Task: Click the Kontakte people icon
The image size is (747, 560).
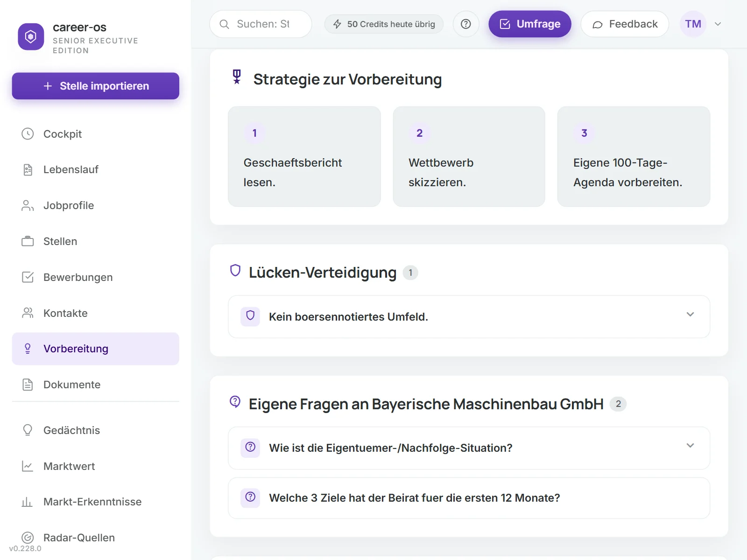Action: pyautogui.click(x=28, y=313)
